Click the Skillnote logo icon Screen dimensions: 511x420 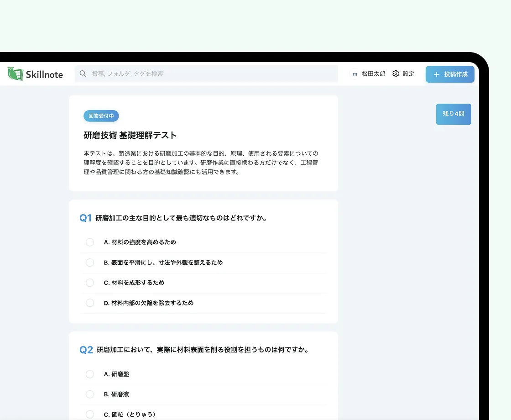click(x=16, y=74)
